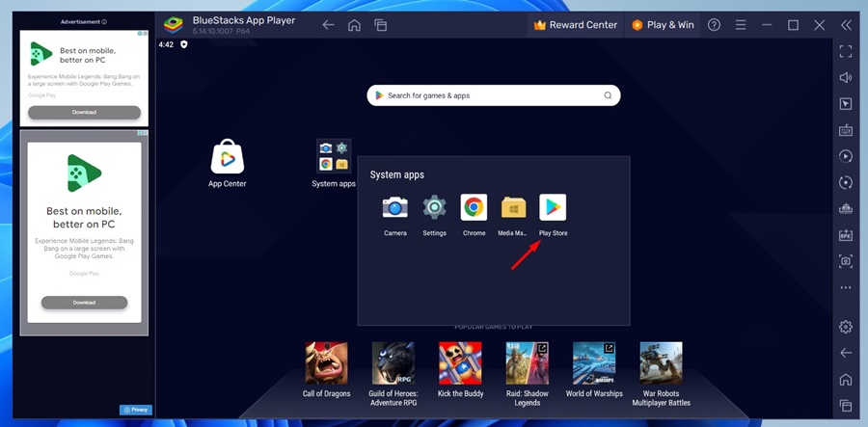This screenshot has height=427, width=868.
Task: Click the 'System apps' popup title
Action: tap(397, 174)
